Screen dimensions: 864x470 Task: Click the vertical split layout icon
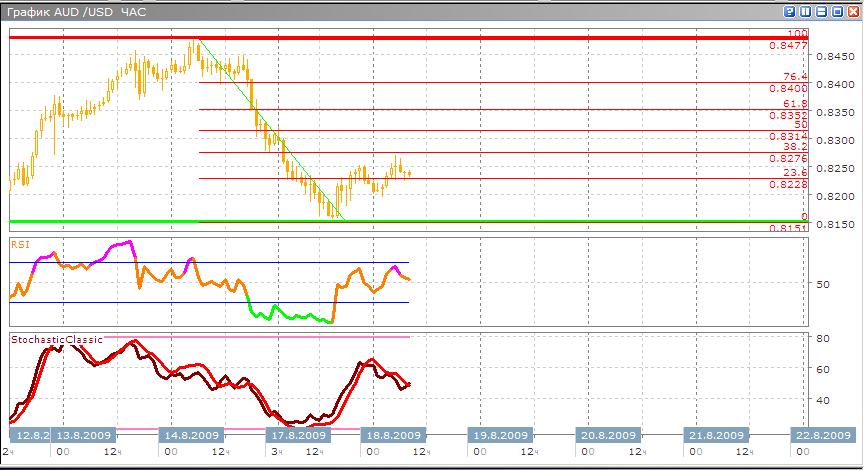pyautogui.click(x=806, y=12)
